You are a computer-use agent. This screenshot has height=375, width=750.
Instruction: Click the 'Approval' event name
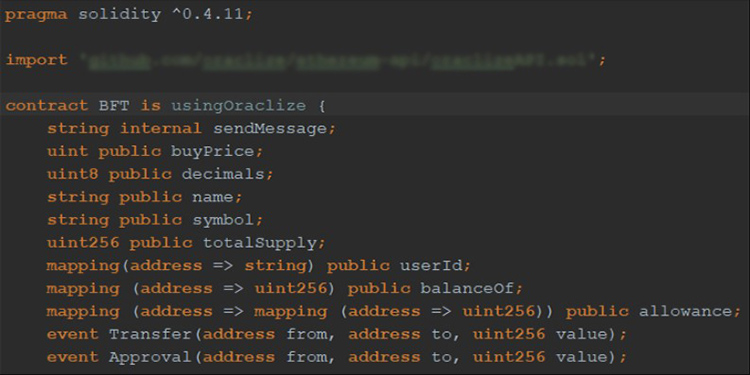(150, 357)
